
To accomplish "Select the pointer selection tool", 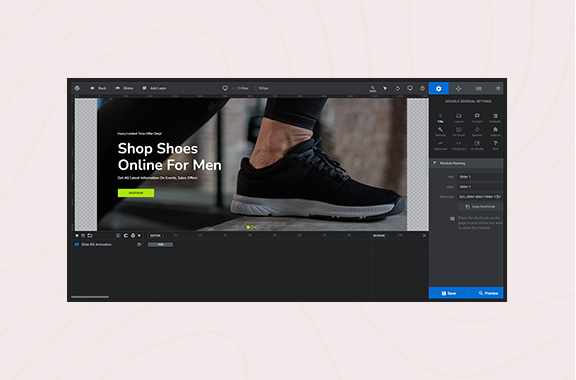I will [x=385, y=88].
